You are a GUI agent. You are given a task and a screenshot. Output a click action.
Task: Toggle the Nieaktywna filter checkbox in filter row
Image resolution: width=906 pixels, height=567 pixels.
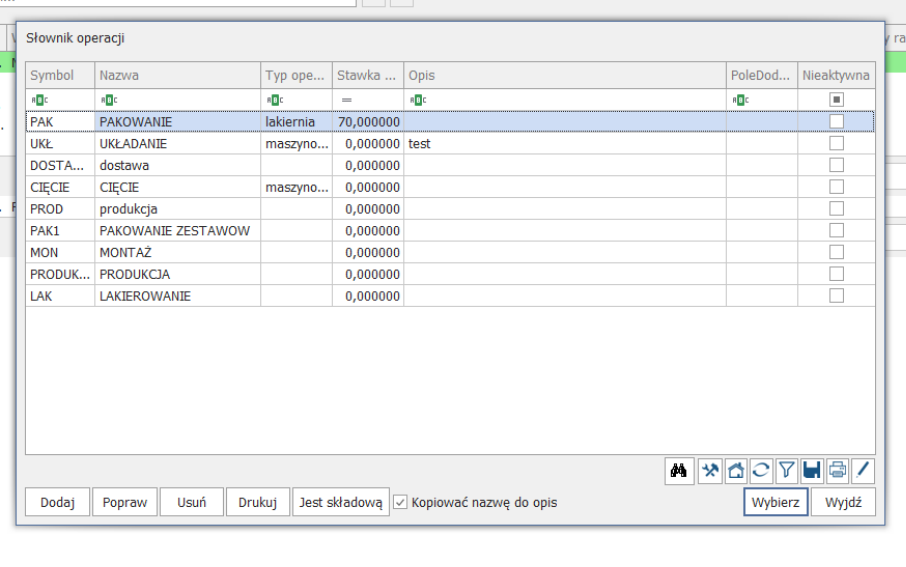click(837, 99)
